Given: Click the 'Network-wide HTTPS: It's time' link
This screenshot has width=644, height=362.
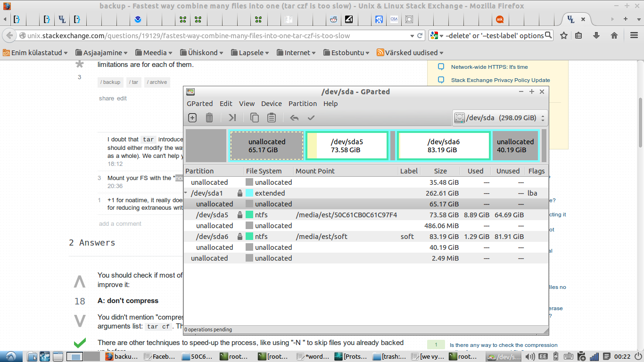Looking at the screenshot, I should [x=489, y=67].
